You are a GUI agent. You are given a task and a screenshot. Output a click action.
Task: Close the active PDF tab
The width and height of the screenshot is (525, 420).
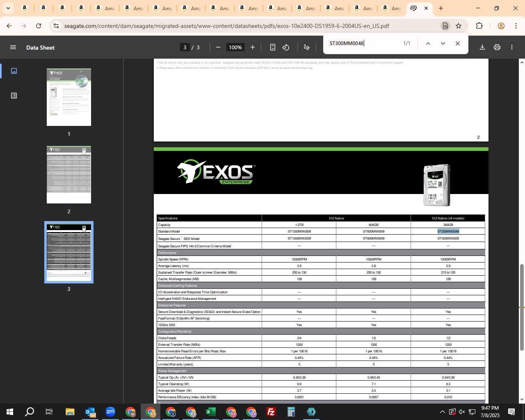coord(426,8)
